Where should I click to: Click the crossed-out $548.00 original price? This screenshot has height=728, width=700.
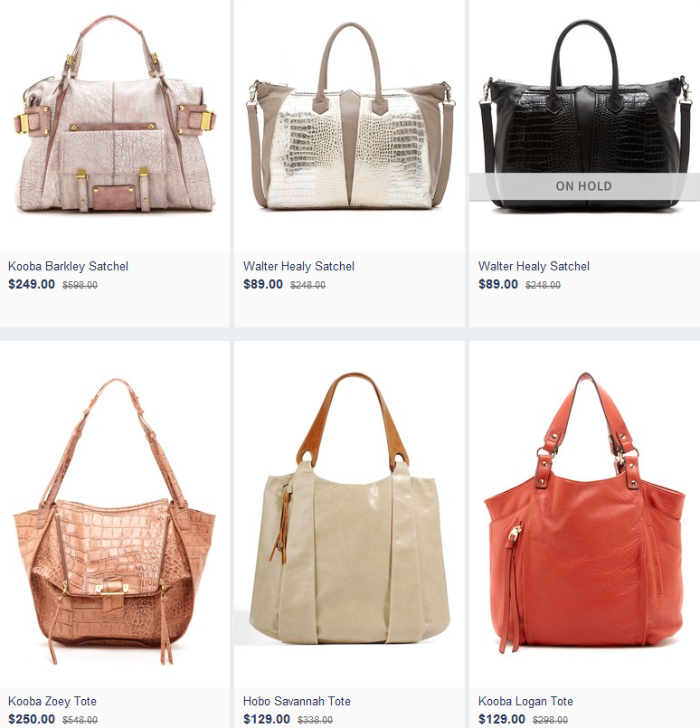(80, 720)
